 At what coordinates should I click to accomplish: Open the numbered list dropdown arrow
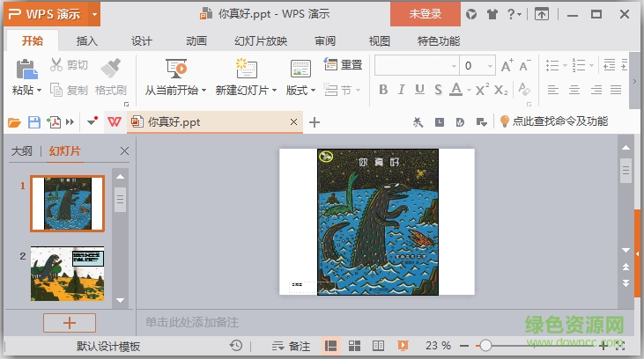(591, 65)
